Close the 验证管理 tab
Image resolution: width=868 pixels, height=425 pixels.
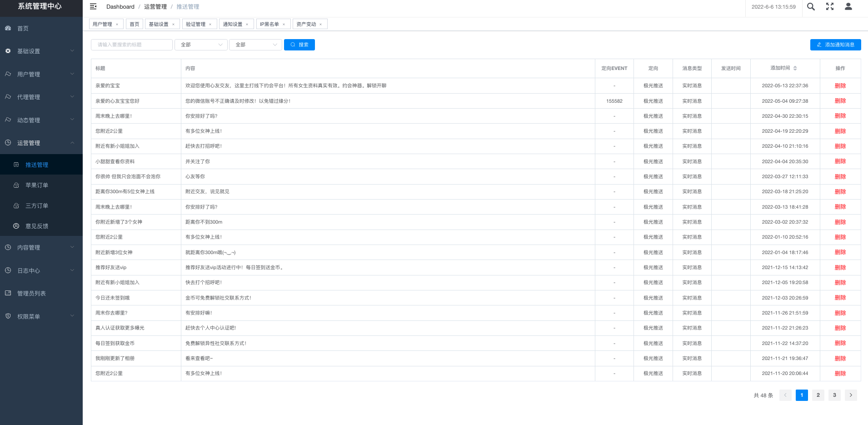[x=210, y=25]
